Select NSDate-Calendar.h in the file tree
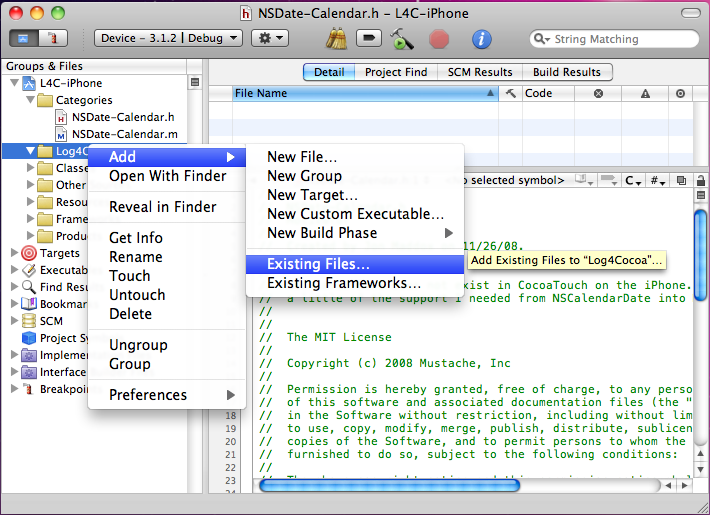The image size is (710, 515). click(123, 117)
